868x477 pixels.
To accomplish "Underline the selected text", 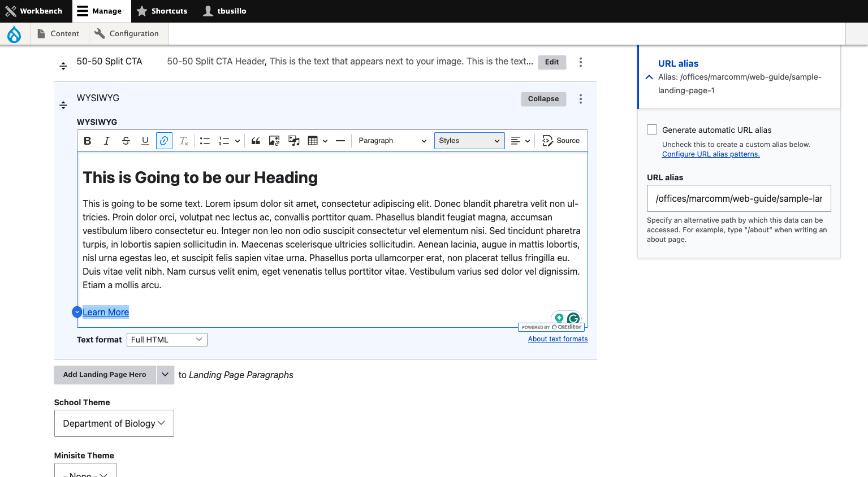I will point(145,141).
